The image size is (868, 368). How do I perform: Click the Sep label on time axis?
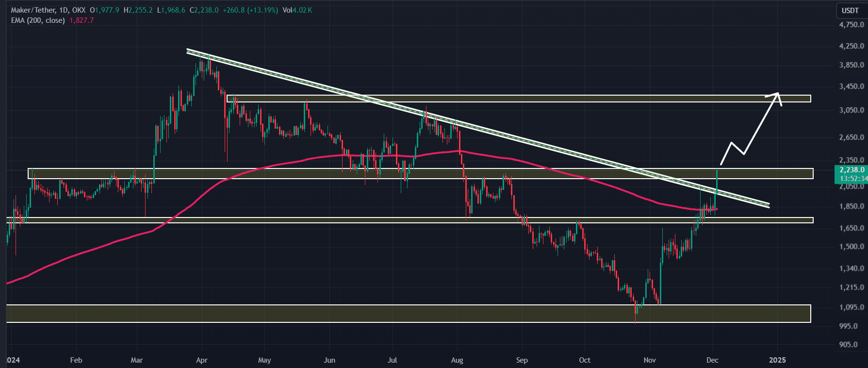[x=522, y=360]
